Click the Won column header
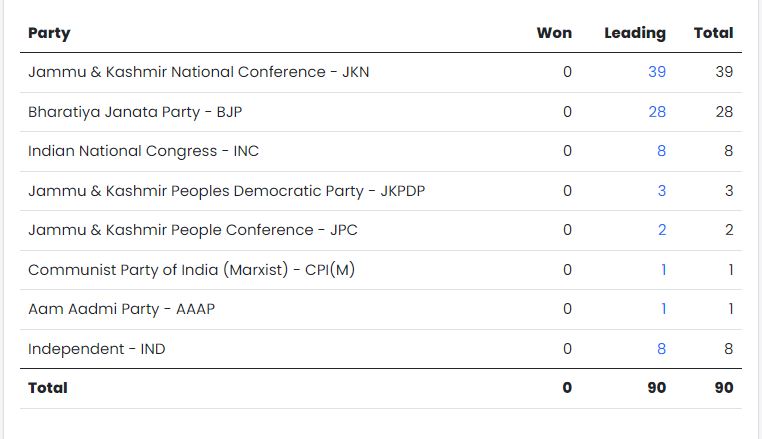This screenshot has height=439, width=762. point(554,33)
